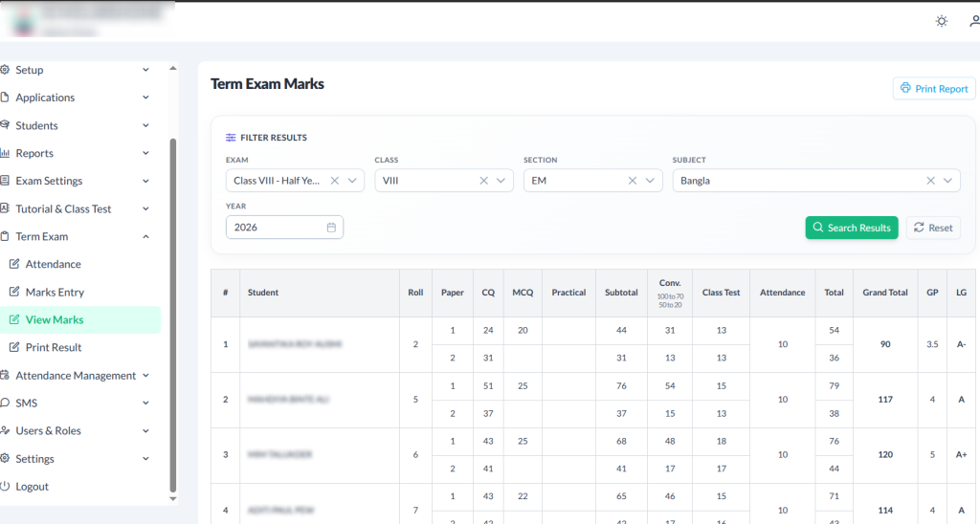Screen dimensions: 980x524
Task: Click the Setup gear icon in sidebar
Action: pyautogui.click(x=5, y=70)
